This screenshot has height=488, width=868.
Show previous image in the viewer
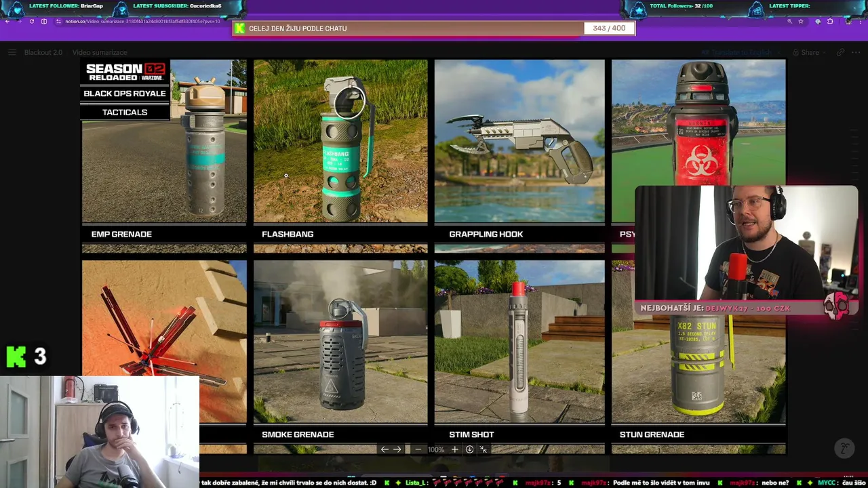384,449
